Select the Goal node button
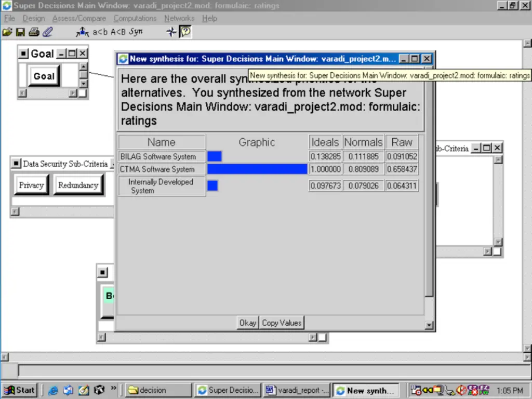The height and width of the screenshot is (399, 532). pos(44,76)
